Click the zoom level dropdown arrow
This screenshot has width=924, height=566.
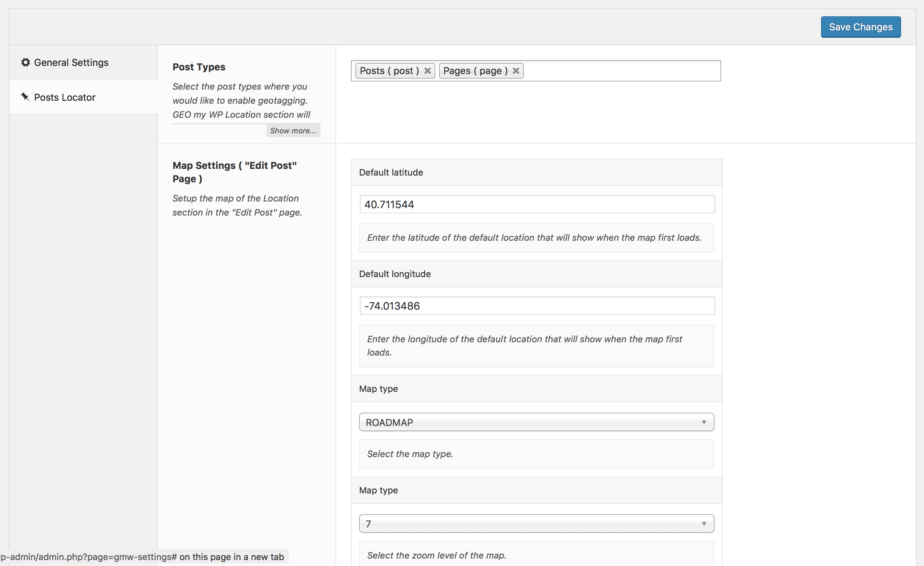pos(704,524)
